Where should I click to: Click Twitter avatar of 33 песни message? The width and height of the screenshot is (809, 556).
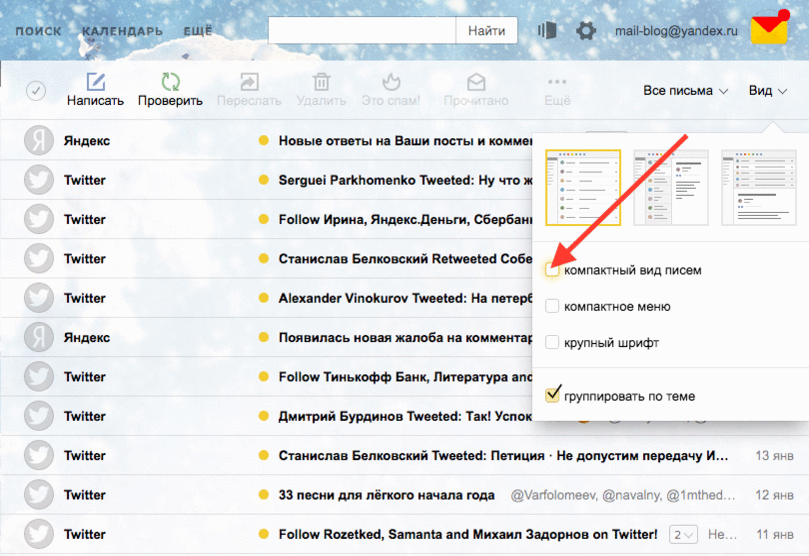[39, 494]
